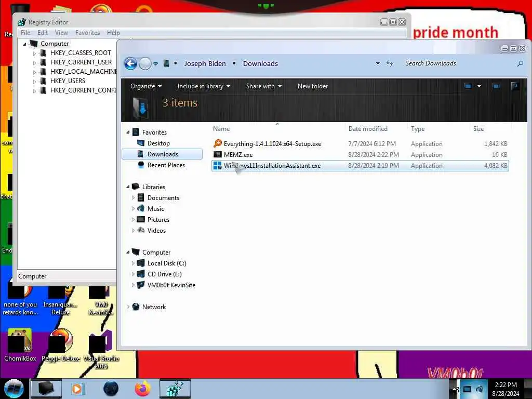Select Downloads in the navigation pane
The image size is (532, 399).
click(163, 154)
